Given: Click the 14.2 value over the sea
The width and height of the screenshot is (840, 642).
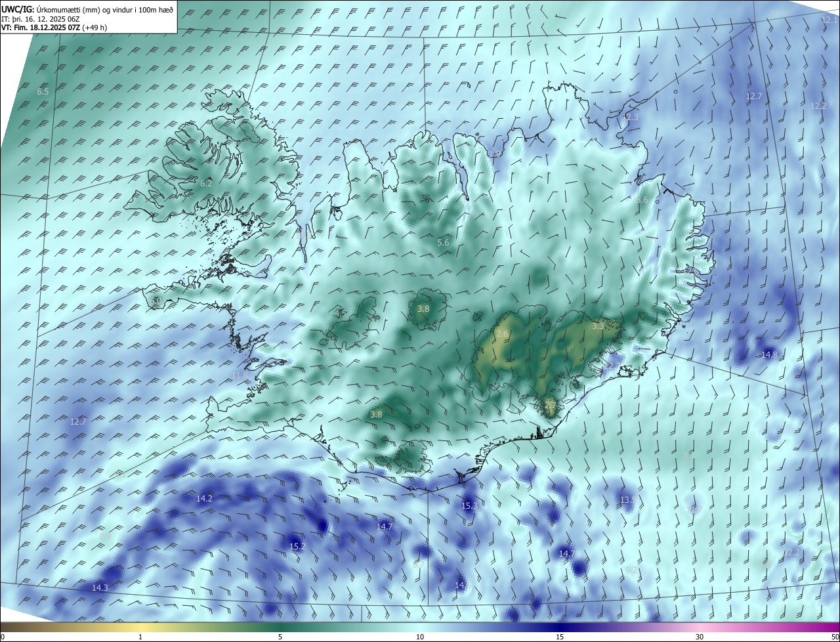Looking at the screenshot, I should click(x=205, y=499).
